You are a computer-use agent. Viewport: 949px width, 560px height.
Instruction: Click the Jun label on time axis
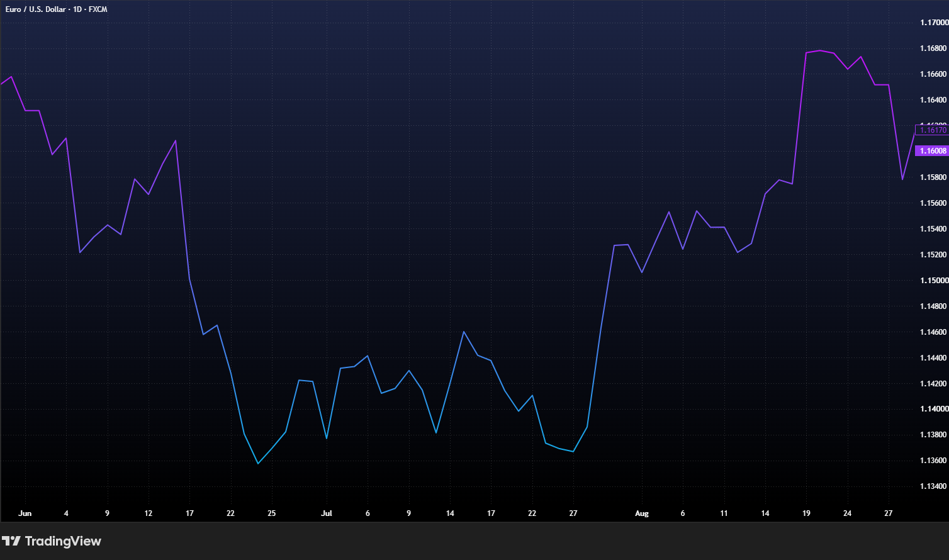tap(25, 513)
